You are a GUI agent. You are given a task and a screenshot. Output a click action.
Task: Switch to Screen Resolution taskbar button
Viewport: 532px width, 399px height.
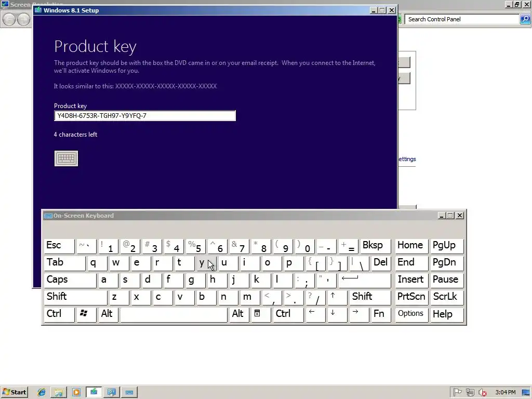coord(112,392)
